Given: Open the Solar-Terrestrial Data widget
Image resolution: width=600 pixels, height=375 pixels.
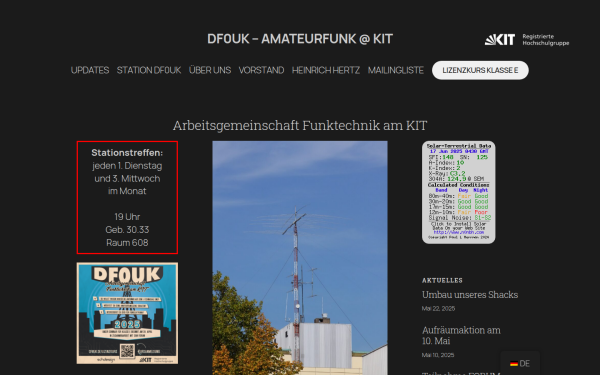Looking at the screenshot, I should (x=458, y=192).
